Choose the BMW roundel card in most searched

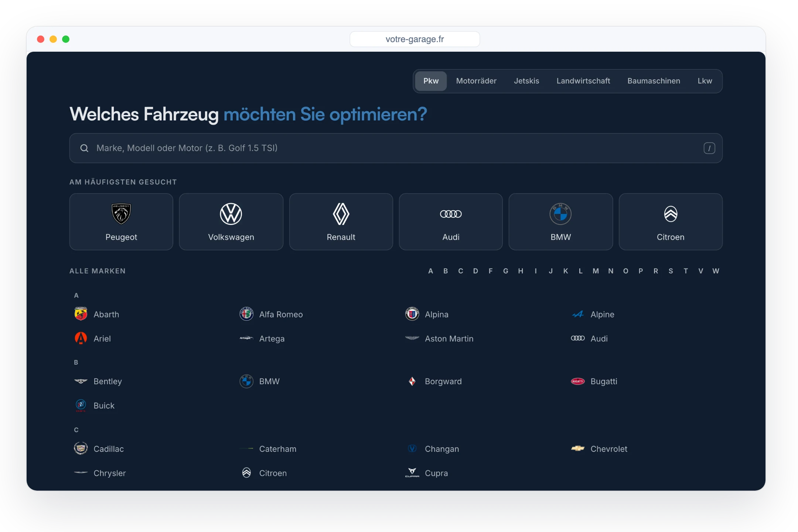[x=561, y=222]
